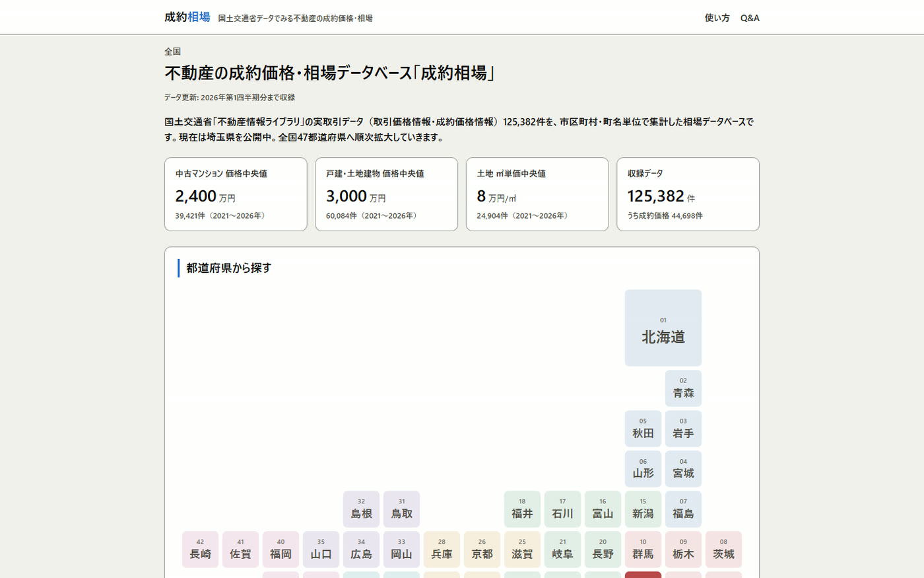The image size is (924, 578).
Task: Select the 中古マンション 価格中央値 card
Action: [x=236, y=194]
